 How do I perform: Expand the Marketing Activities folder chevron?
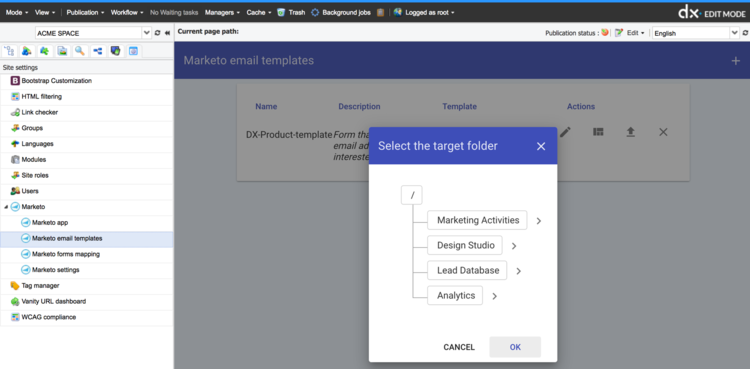[539, 221]
